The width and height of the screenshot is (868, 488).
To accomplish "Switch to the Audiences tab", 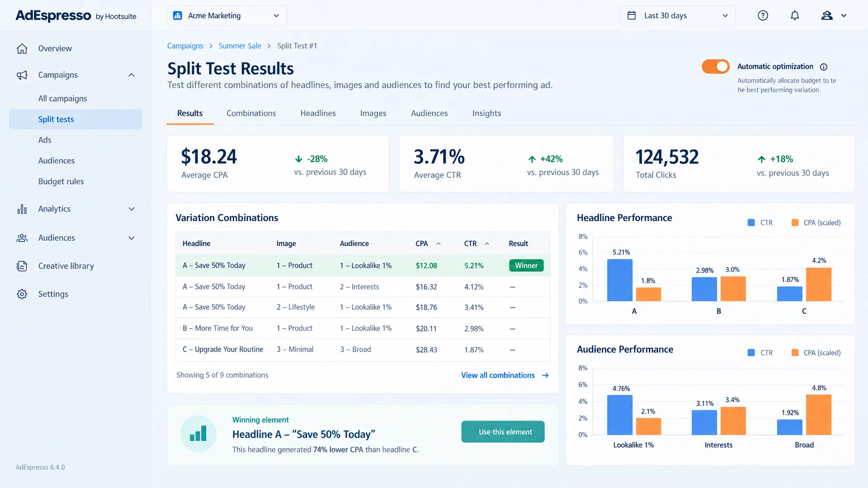I will 429,114.
